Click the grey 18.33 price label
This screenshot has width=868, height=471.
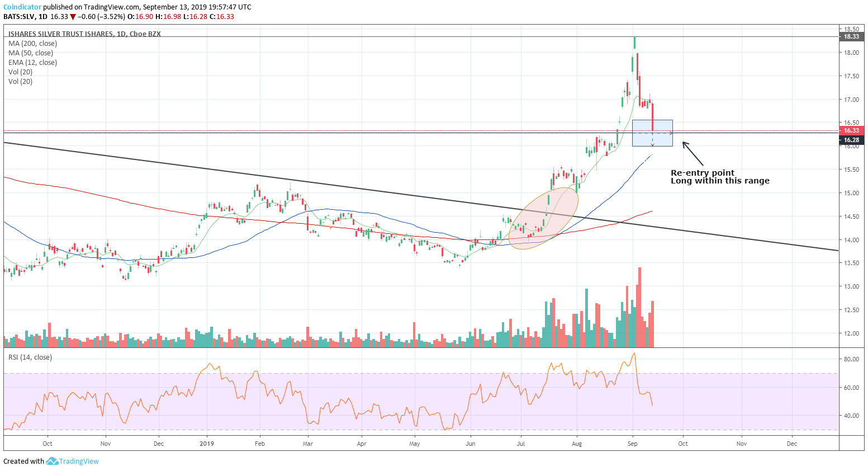pyautogui.click(x=851, y=37)
